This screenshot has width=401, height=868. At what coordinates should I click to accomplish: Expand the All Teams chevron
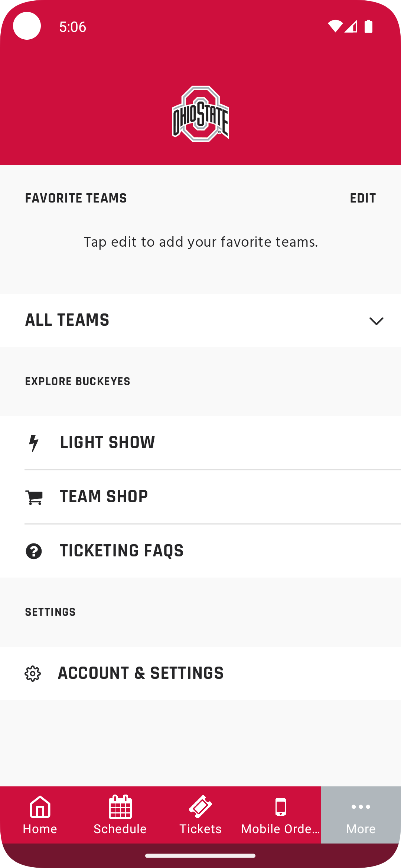tap(376, 321)
